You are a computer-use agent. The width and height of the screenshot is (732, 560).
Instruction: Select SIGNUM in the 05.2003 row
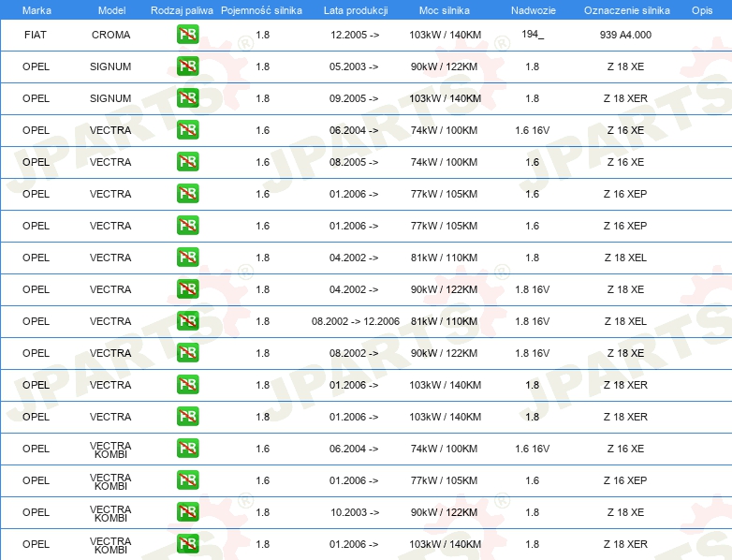pos(110,66)
